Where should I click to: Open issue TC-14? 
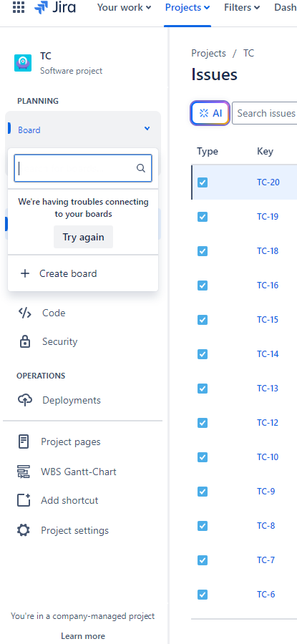pyautogui.click(x=268, y=354)
